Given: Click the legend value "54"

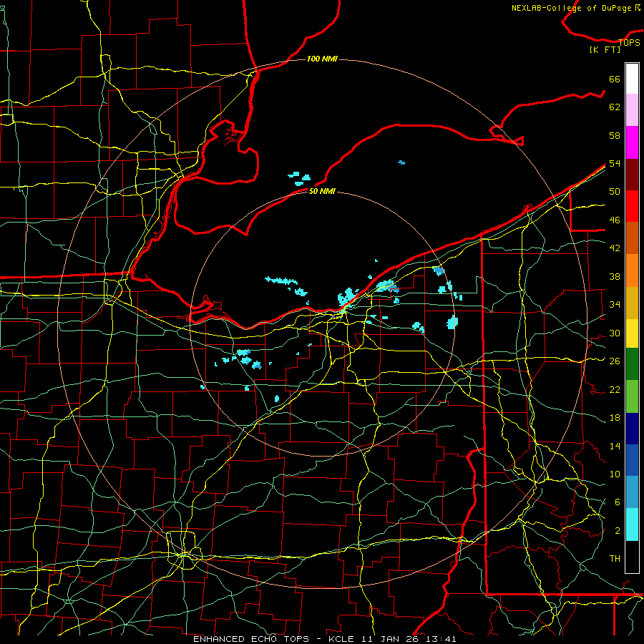Looking at the screenshot, I should (x=615, y=163).
